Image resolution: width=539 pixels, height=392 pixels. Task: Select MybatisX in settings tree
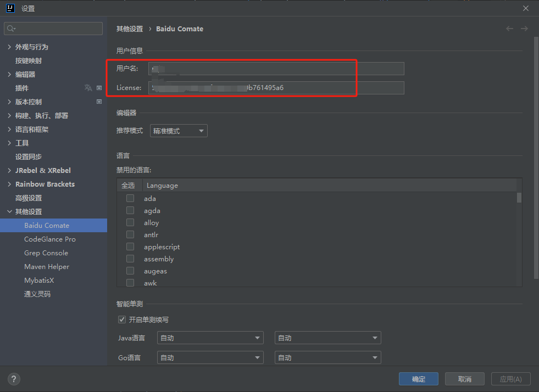point(39,281)
